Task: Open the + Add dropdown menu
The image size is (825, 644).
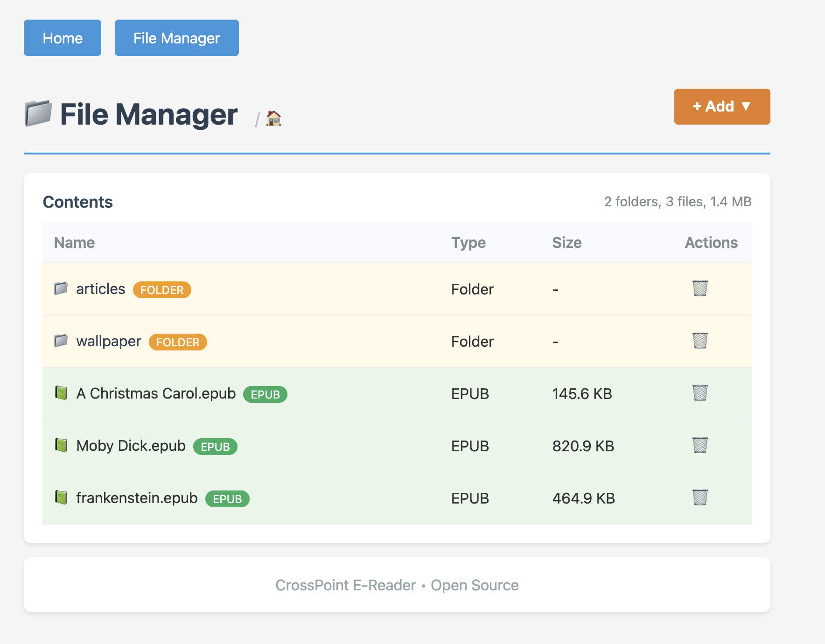Action: [x=721, y=107]
